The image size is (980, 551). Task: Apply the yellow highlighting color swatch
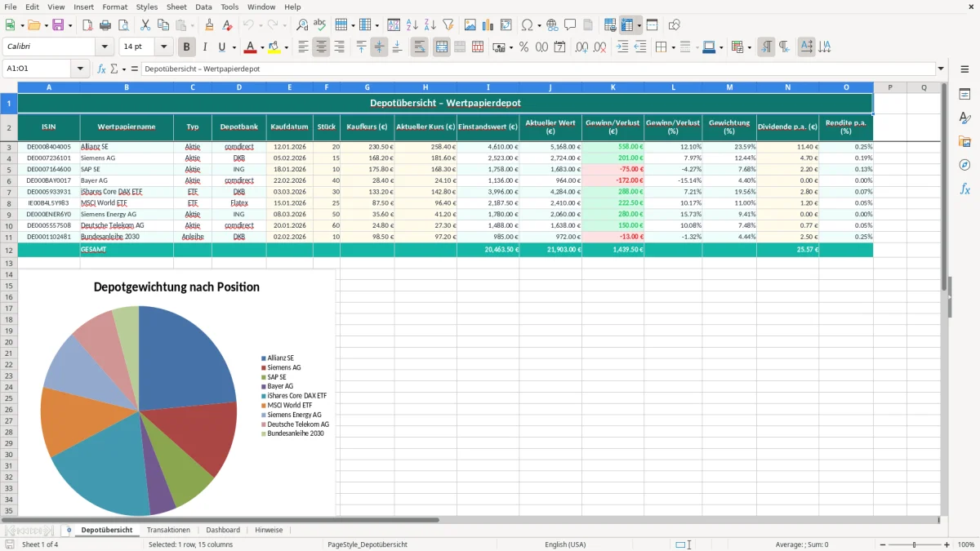point(274,47)
